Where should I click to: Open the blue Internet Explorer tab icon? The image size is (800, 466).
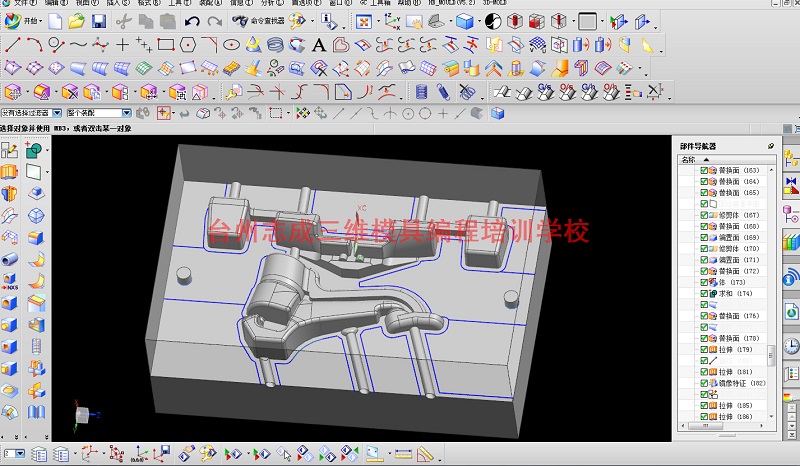pyautogui.click(x=791, y=278)
